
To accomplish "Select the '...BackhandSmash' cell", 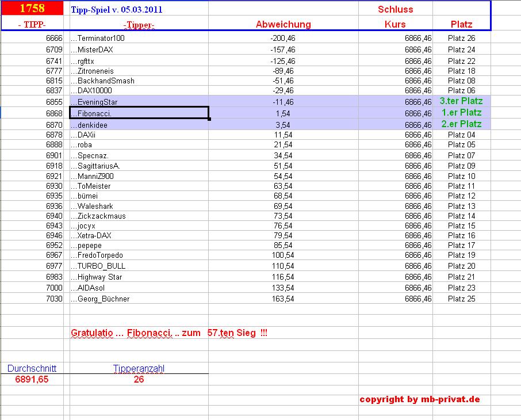I will point(139,81).
